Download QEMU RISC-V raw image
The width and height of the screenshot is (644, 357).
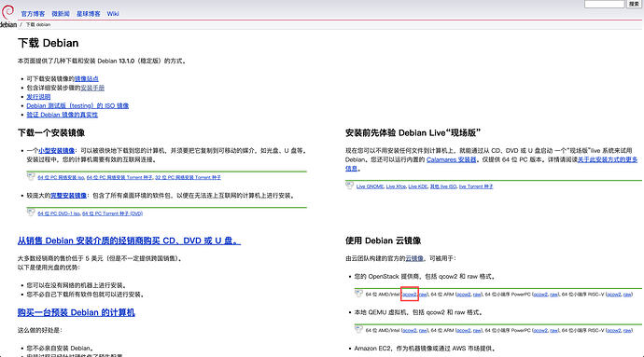(x=627, y=330)
